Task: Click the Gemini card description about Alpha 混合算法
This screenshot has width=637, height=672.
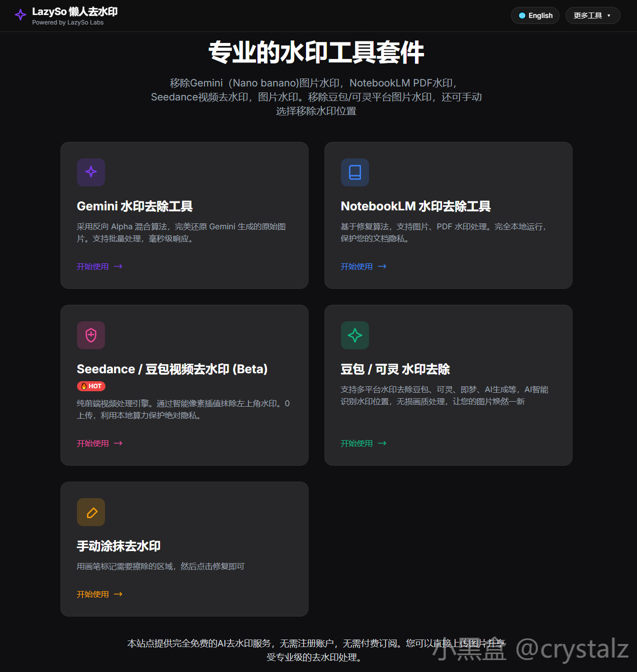Action: (x=181, y=233)
